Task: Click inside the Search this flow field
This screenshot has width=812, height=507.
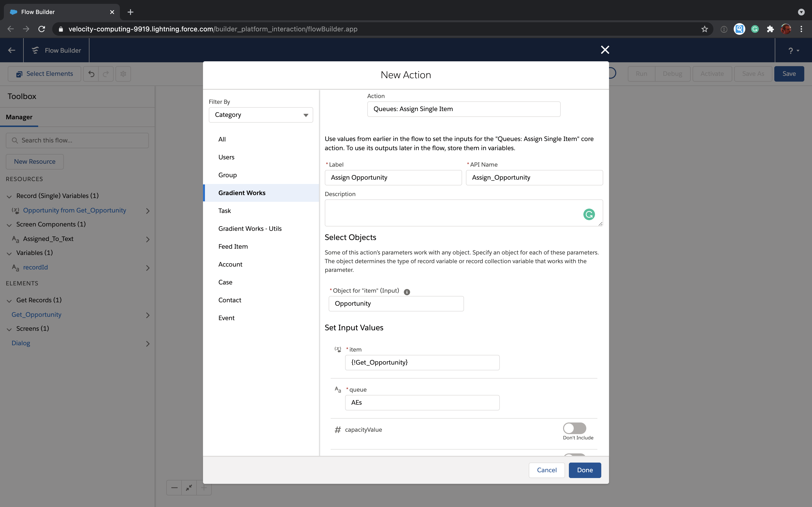Action: pos(77,140)
